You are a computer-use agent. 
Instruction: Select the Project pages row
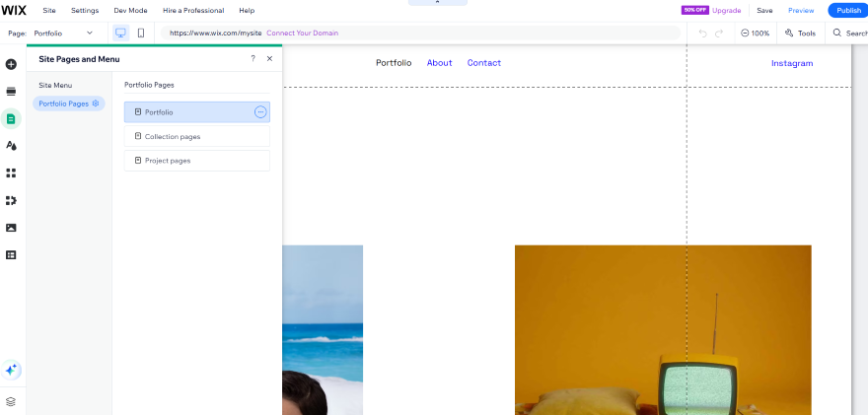[197, 161]
